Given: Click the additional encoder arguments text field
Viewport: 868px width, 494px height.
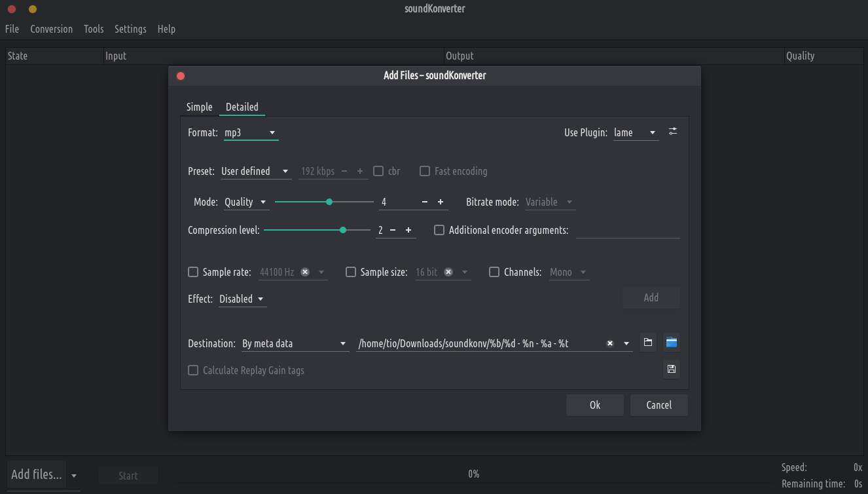Looking at the screenshot, I should tap(628, 230).
